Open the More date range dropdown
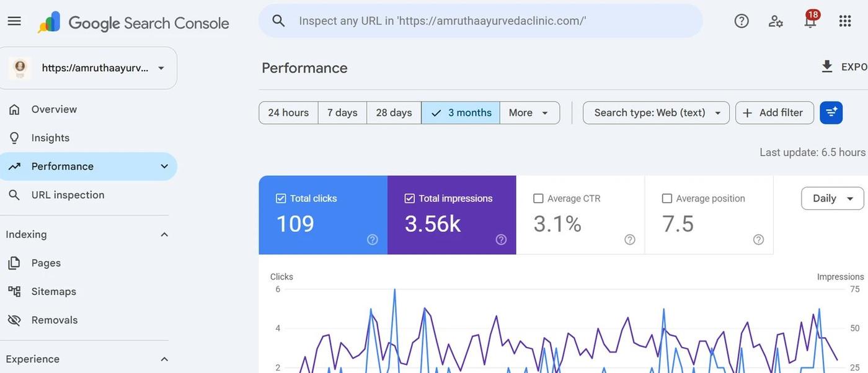868x373 pixels. (529, 113)
